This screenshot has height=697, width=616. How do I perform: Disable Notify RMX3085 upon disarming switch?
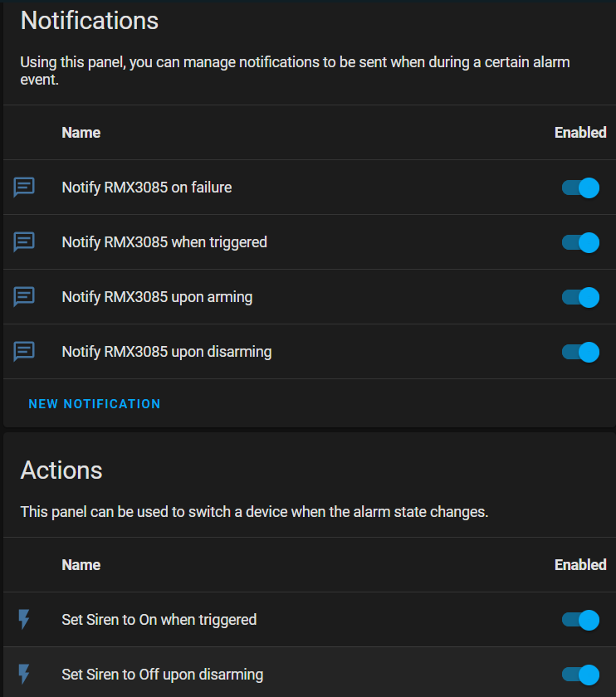580,352
